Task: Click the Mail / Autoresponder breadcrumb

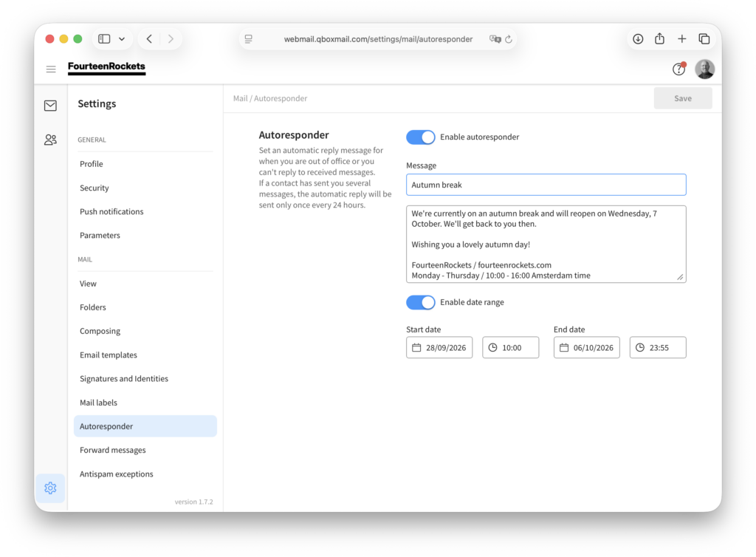Action: pyautogui.click(x=270, y=98)
